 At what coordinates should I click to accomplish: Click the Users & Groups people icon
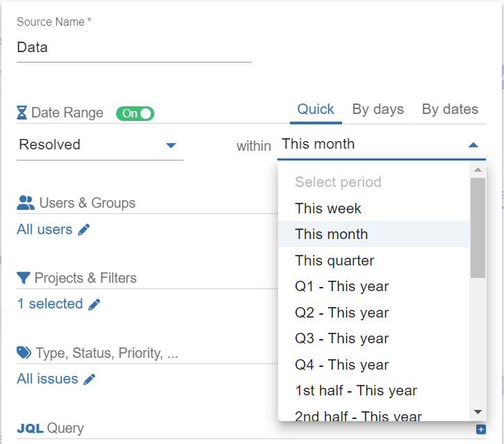point(26,203)
